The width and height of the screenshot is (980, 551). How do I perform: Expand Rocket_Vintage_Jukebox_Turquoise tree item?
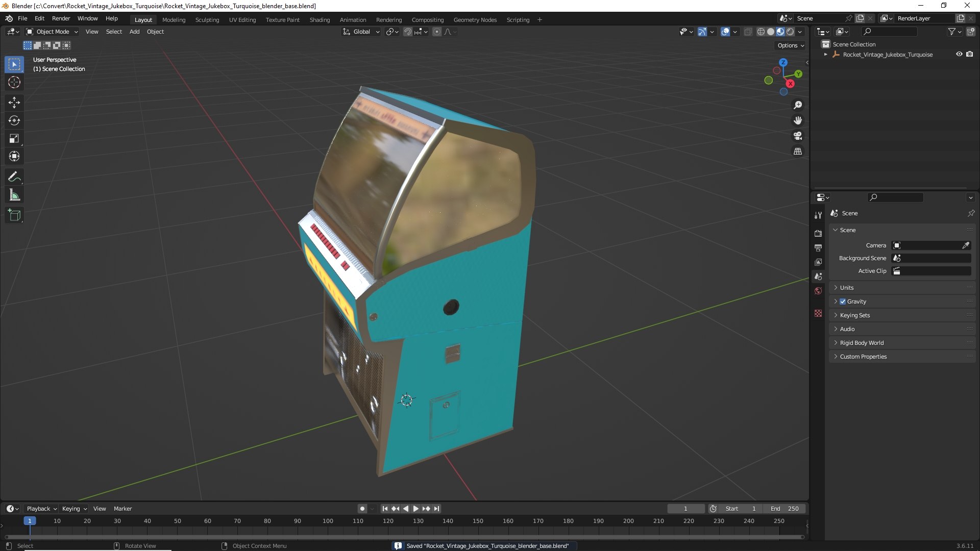pyautogui.click(x=826, y=54)
